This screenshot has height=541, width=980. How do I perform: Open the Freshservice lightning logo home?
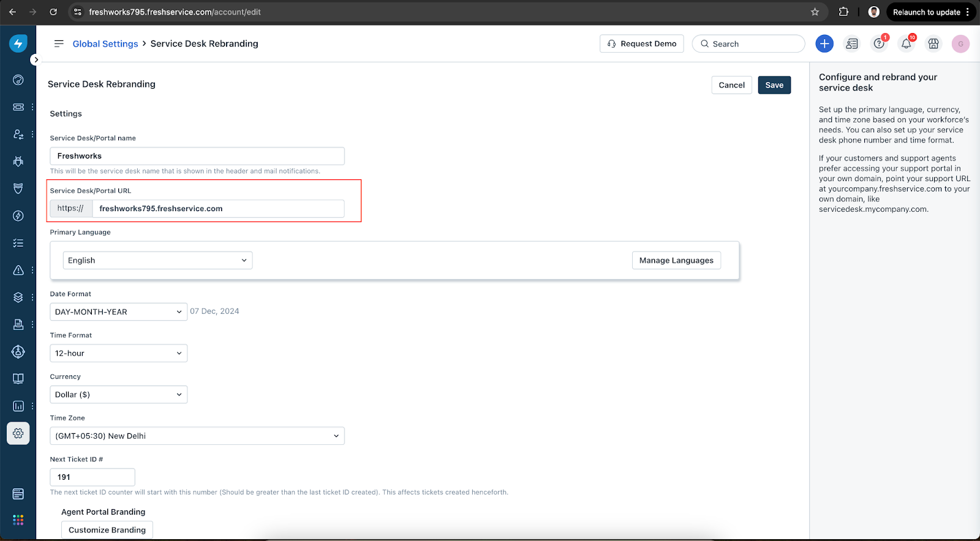pyautogui.click(x=18, y=43)
